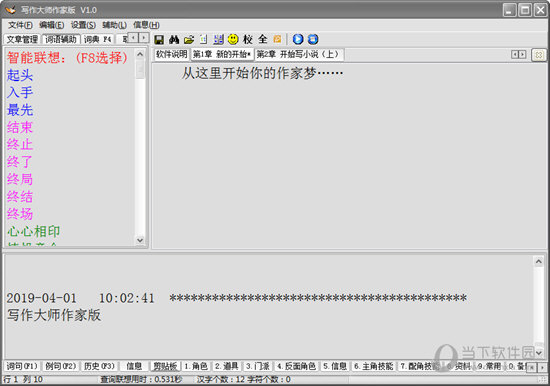Select the 剪贴板 bottom tab
This screenshot has height=386, width=550.
(x=165, y=366)
